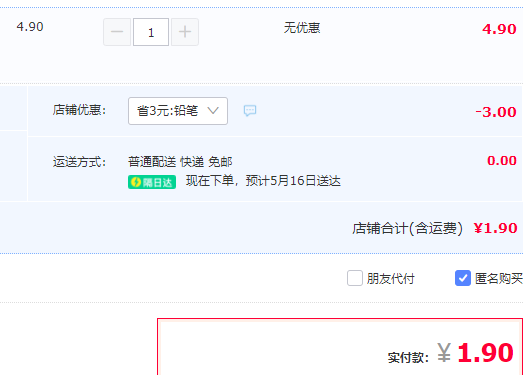Enable the 朋友代付 checkbox
The height and width of the screenshot is (375, 524).
(355, 278)
